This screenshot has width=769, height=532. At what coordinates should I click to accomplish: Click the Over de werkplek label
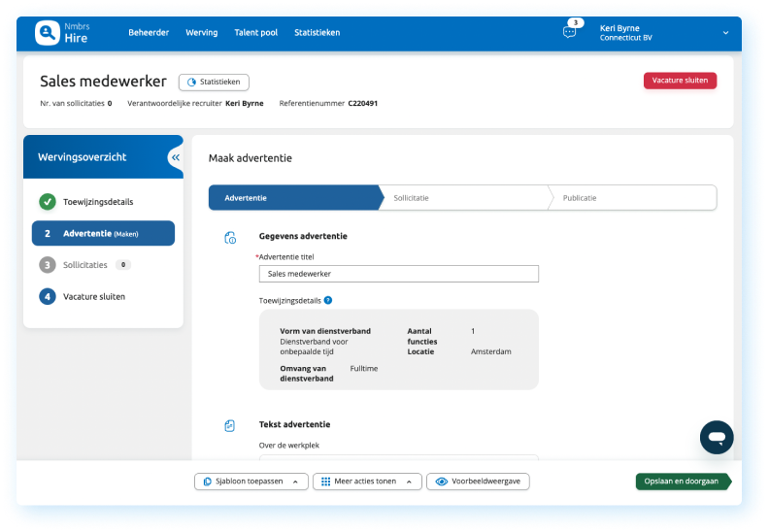pyautogui.click(x=289, y=446)
